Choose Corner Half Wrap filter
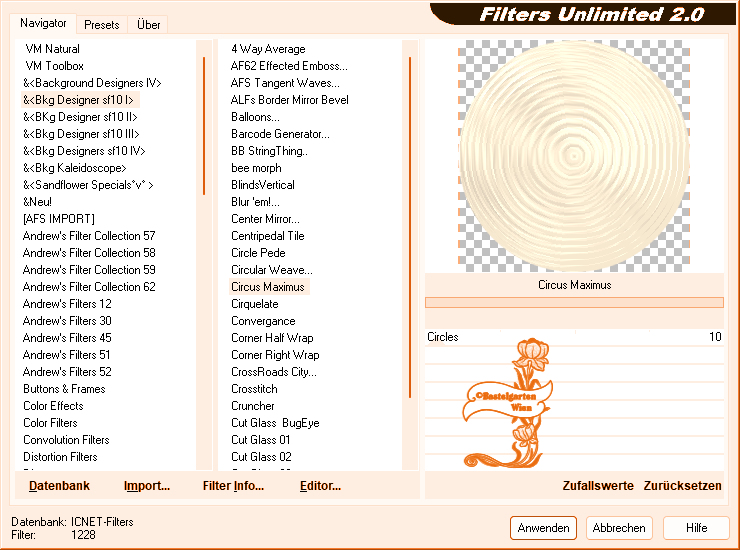This screenshot has height=550, width=740. point(272,338)
